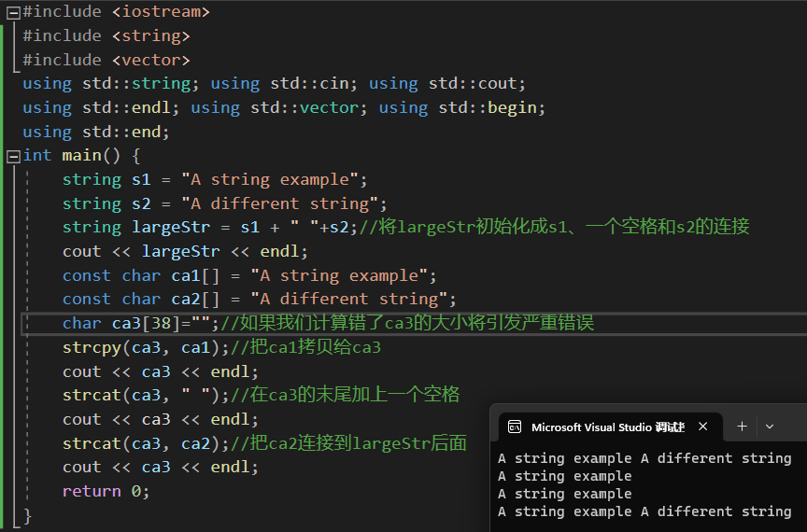Image resolution: width=807 pixels, height=532 pixels.
Task: Click the vector header include line
Action: (106, 60)
